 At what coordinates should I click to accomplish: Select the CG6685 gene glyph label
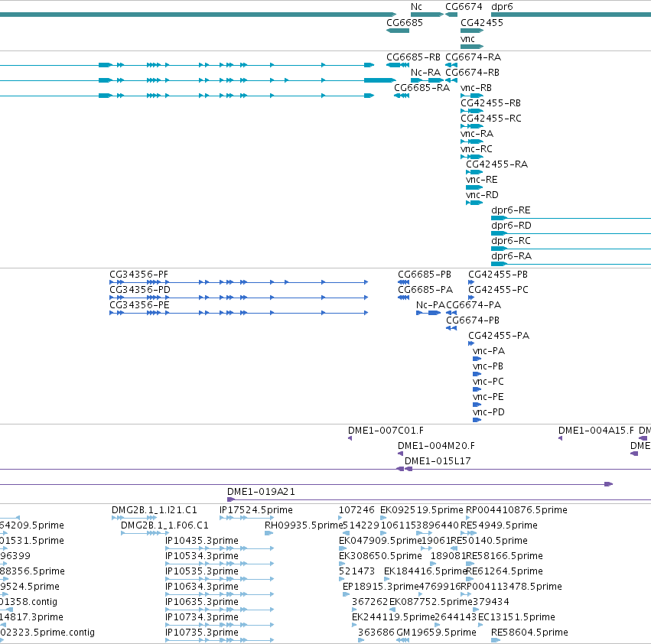click(405, 22)
